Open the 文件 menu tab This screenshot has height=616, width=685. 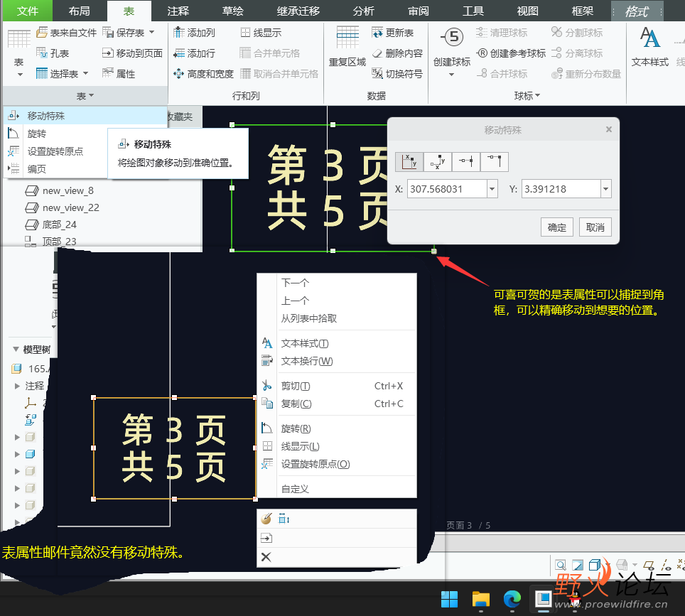coord(28,11)
